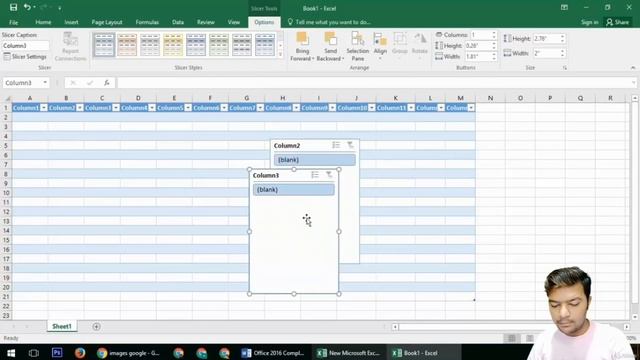Select all cells corner button
Image resolution: width=640 pixels, height=360 pixels.
point(6,98)
